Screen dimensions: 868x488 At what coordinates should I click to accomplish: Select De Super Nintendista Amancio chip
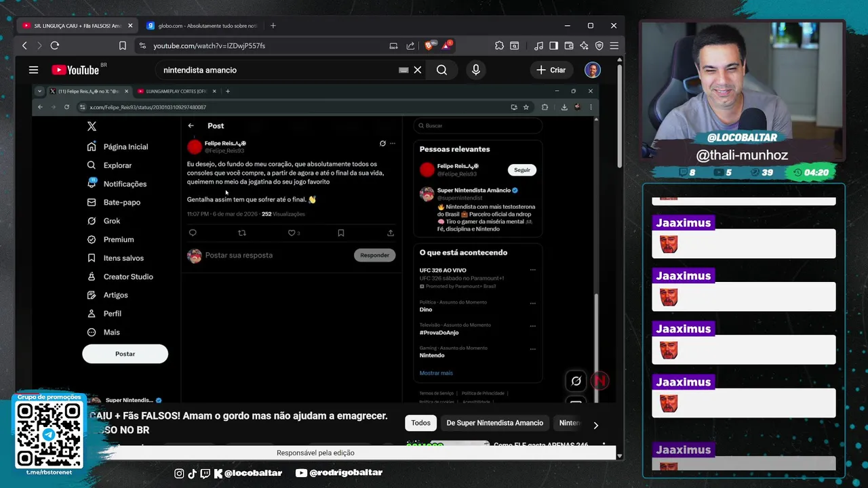[494, 423]
